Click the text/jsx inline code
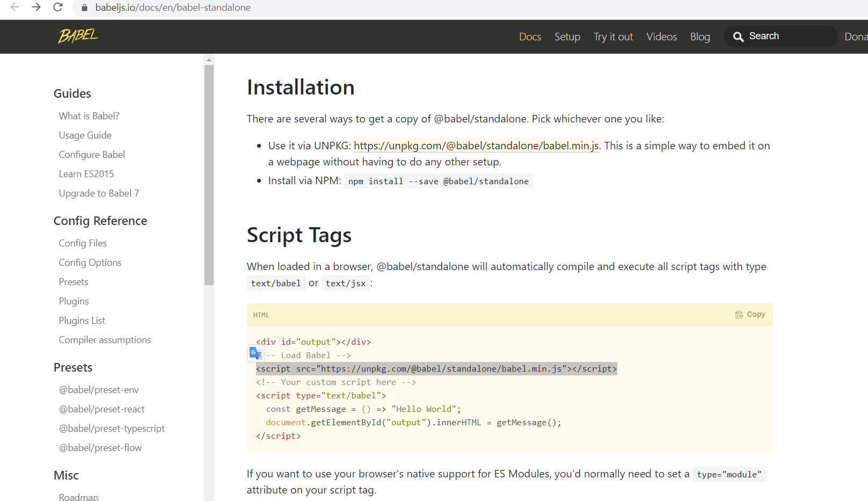This screenshot has height=501, width=868. [x=346, y=283]
